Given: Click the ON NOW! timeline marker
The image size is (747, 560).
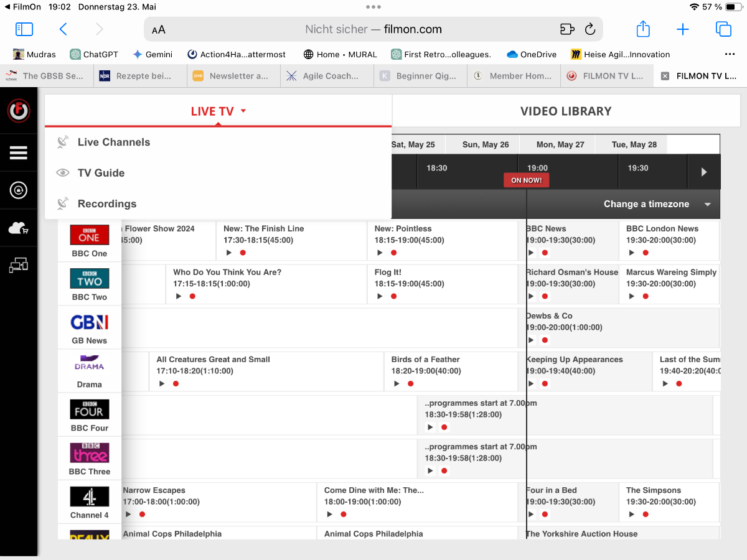Looking at the screenshot, I should coord(527,180).
